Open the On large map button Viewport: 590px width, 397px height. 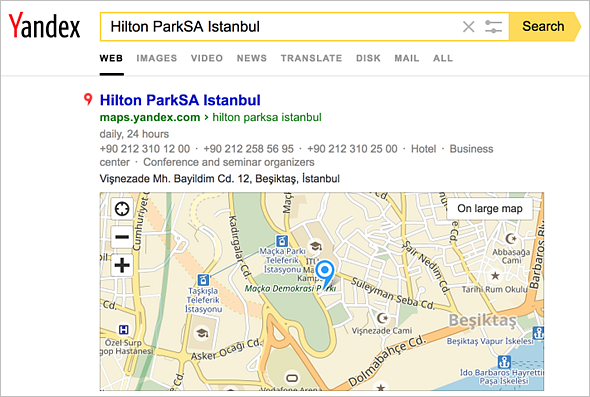point(490,208)
